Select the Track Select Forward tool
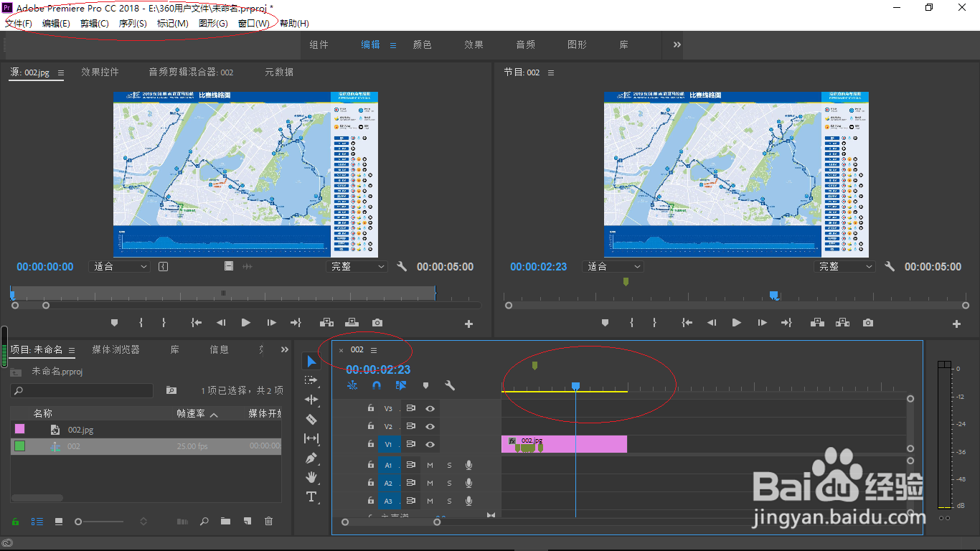Screen dimensions: 980x551 coord(311,380)
